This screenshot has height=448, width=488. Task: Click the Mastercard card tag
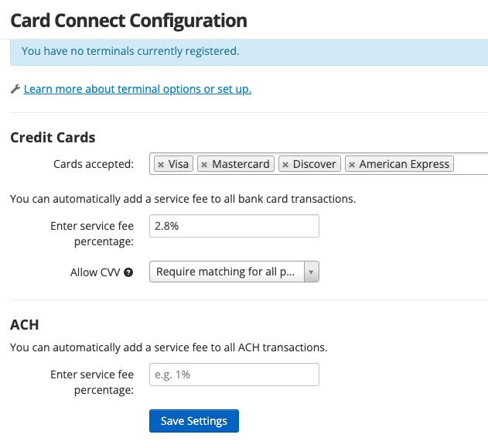236,164
